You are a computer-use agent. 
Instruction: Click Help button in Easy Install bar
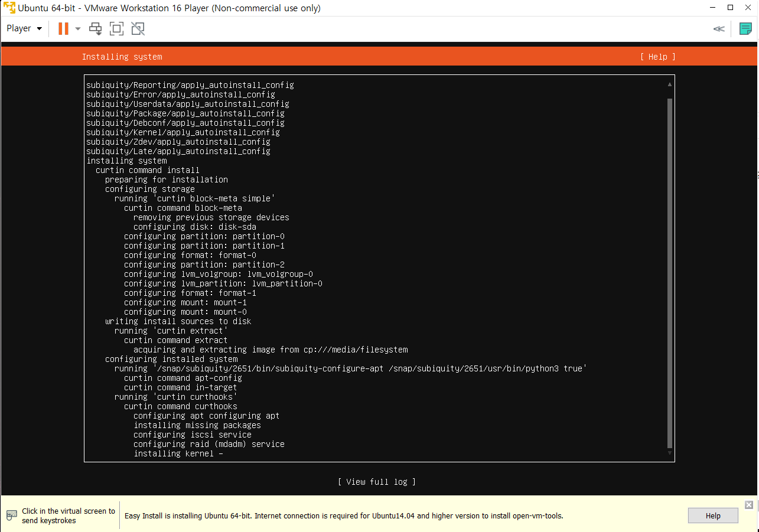coord(713,515)
